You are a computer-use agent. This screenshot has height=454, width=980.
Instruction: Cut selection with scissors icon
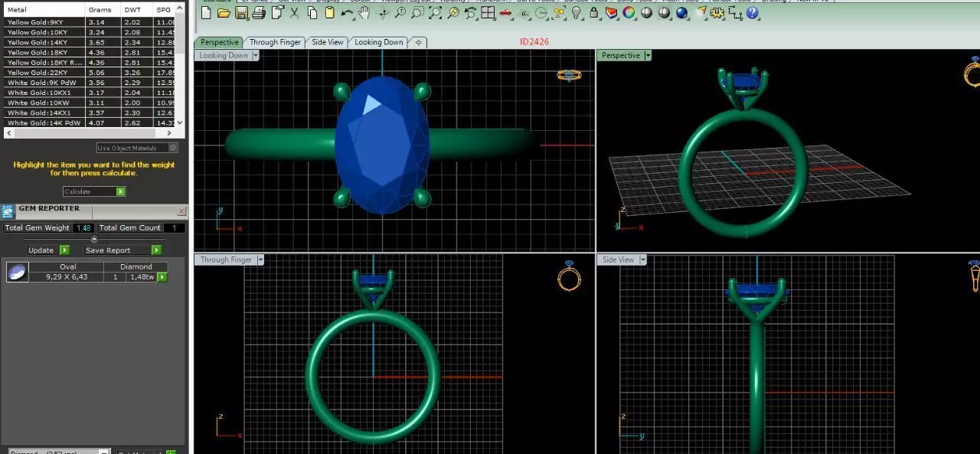point(295,13)
